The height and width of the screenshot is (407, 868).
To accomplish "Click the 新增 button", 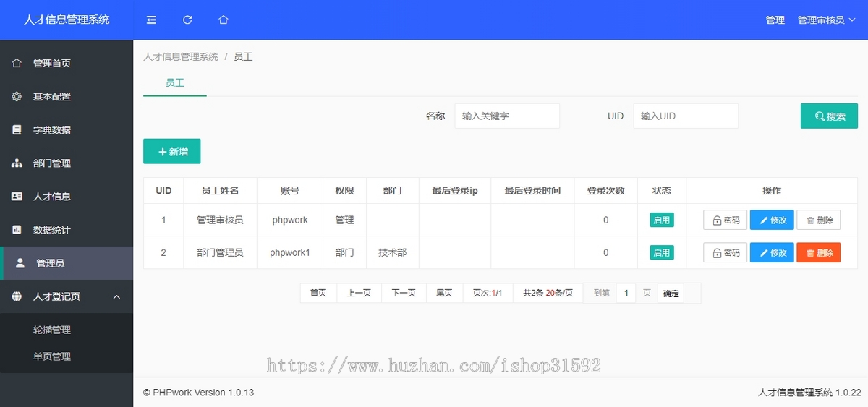I will tap(171, 152).
